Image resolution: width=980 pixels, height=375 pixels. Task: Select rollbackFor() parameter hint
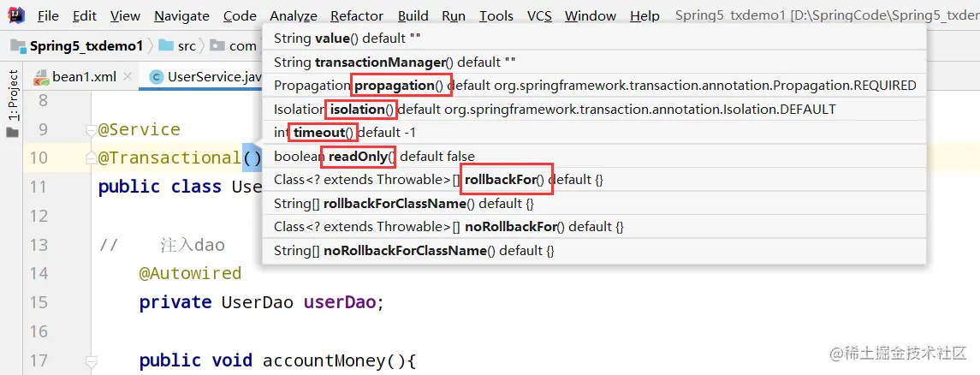coord(594,180)
